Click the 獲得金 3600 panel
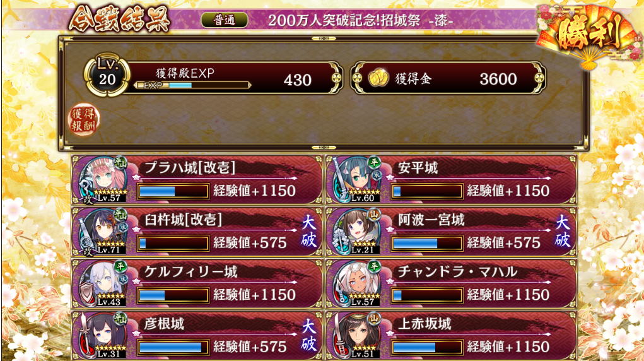 click(448, 78)
